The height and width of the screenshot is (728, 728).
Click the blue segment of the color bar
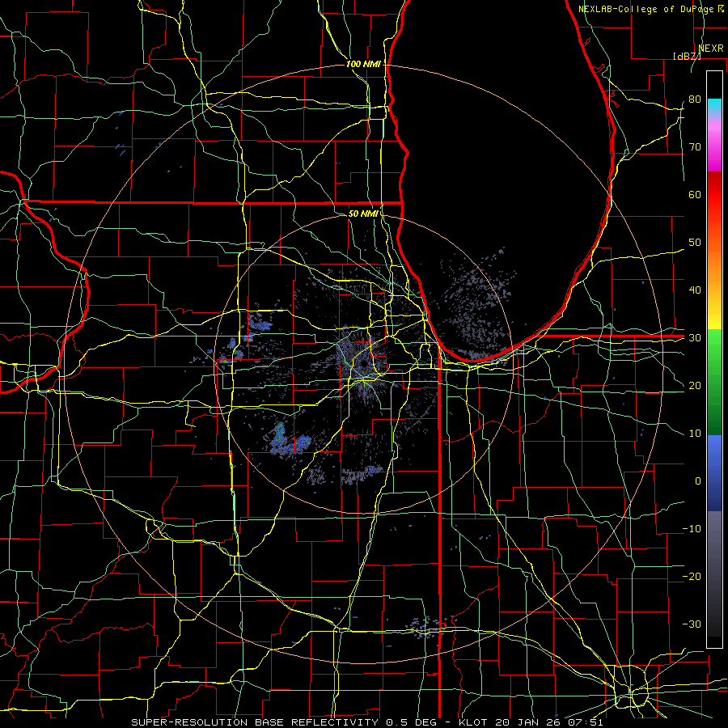(x=714, y=472)
